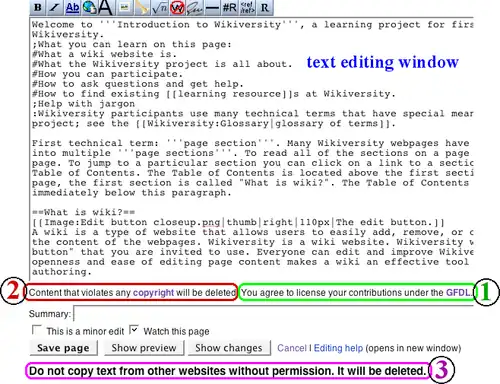The image size is (500, 384).
Task: Click the 'immediately below this paragraph.' line
Action: tap(132, 193)
